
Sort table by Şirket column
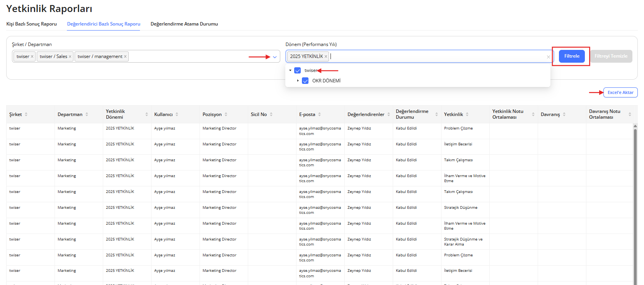(26, 114)
